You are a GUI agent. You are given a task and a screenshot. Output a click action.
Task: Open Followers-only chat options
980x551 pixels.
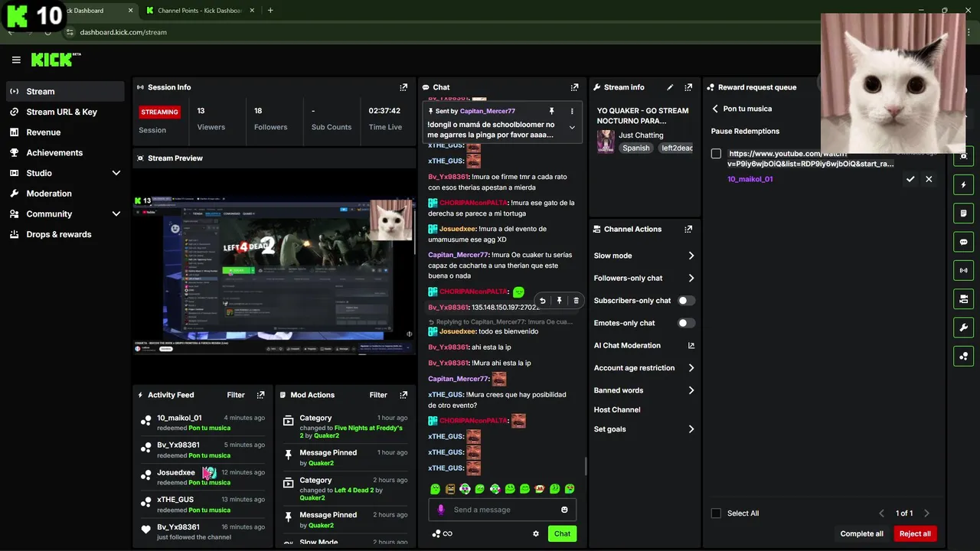click(645, 278)
